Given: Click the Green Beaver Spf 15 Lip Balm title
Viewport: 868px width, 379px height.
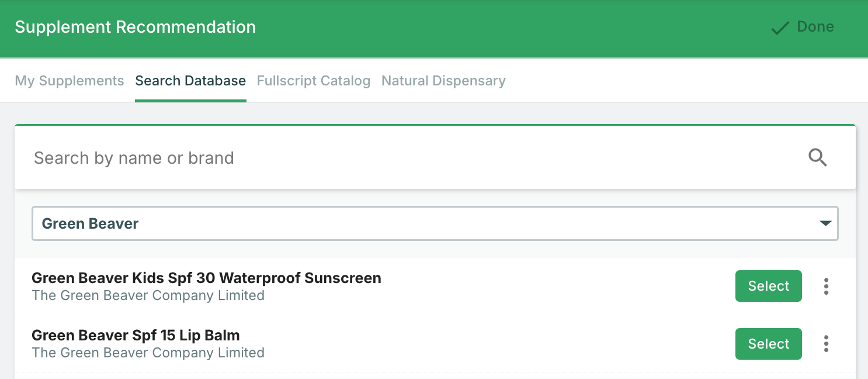Looking at the screenshot, I should click(136, 335).
